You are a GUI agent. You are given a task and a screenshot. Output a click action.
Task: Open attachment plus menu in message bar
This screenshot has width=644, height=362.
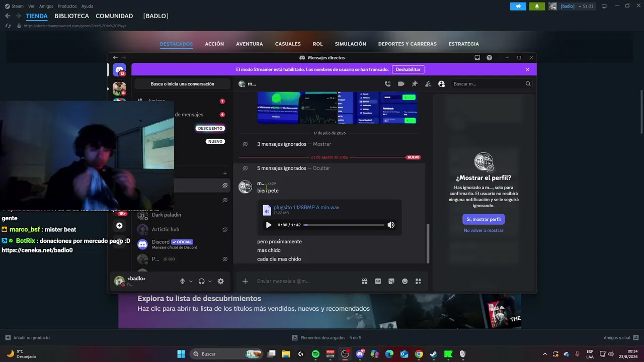pyautogui.click(x=245, y=281)
